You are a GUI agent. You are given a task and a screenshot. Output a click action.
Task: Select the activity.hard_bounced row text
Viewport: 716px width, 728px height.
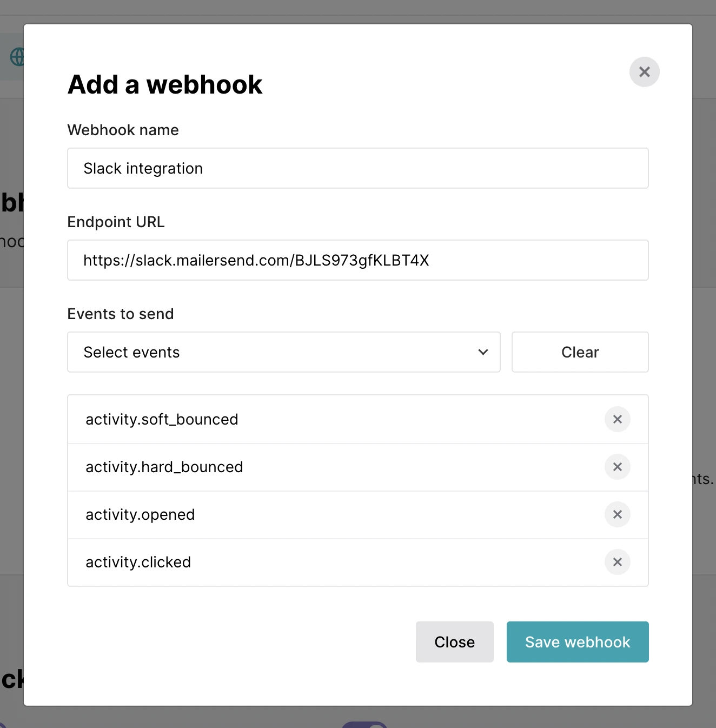pyautogui.click(x=164, y=467)
